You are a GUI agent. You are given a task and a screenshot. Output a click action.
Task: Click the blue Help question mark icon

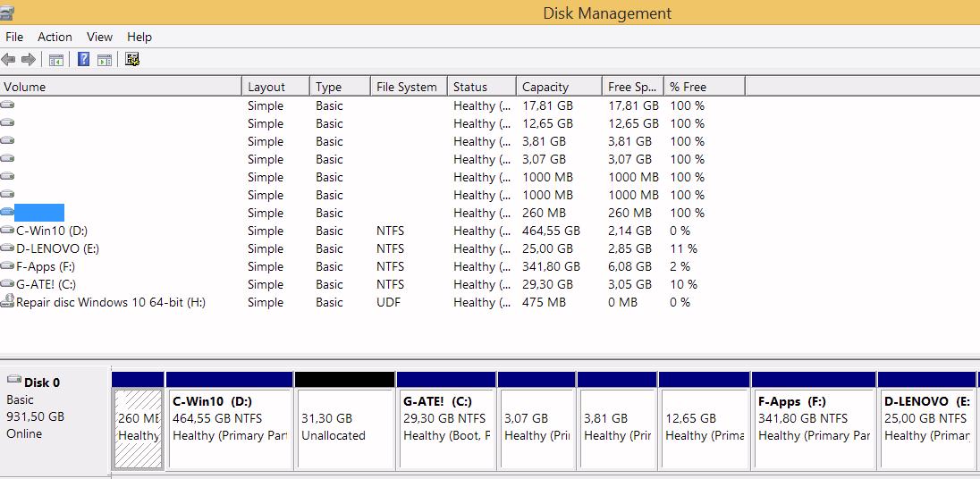tap(83, 60)
